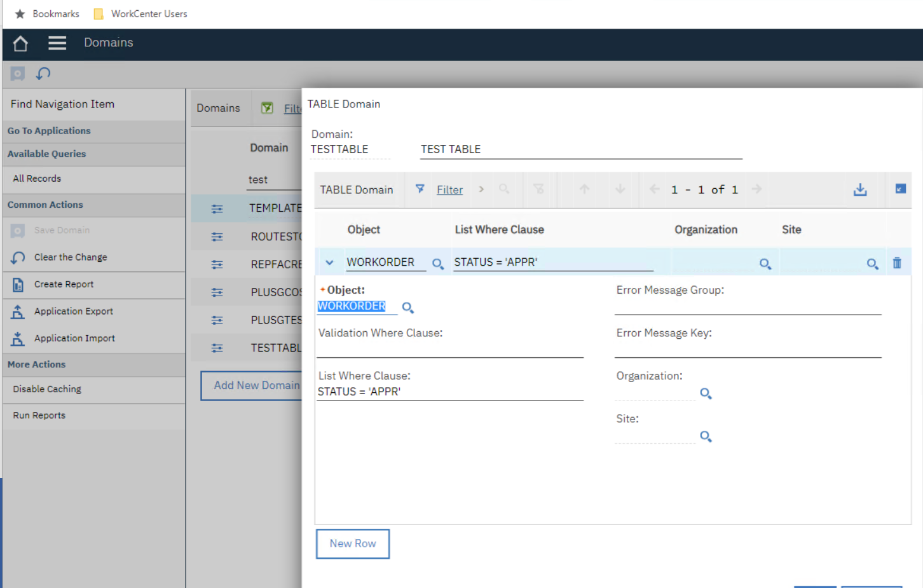Viewport: 923px width, 588px height.
Task: Click the Clear the Change sidebar icon
Action: (x=18, y=257)
